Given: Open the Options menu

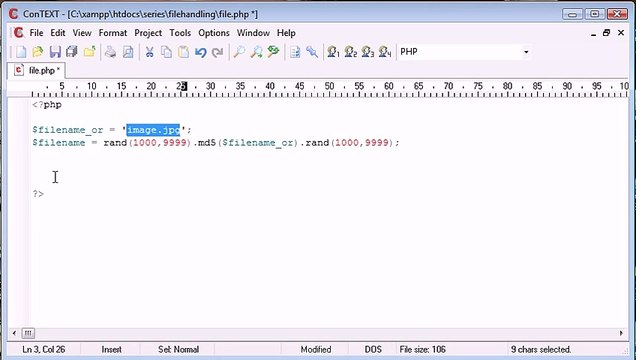Looking at the screenshot, I should click(x=214, y=33).
